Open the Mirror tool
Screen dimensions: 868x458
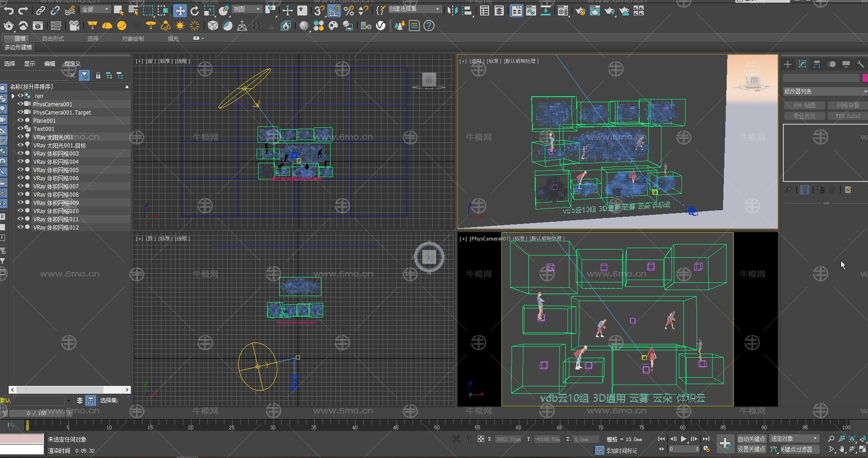click(452, 10)
